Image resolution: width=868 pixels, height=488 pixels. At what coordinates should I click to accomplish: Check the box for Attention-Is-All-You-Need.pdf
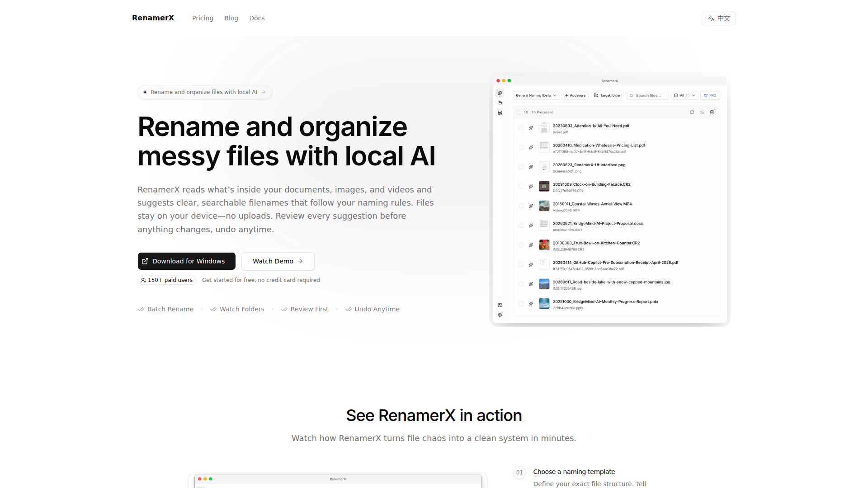pyautogui.click(x=521, y=128)
